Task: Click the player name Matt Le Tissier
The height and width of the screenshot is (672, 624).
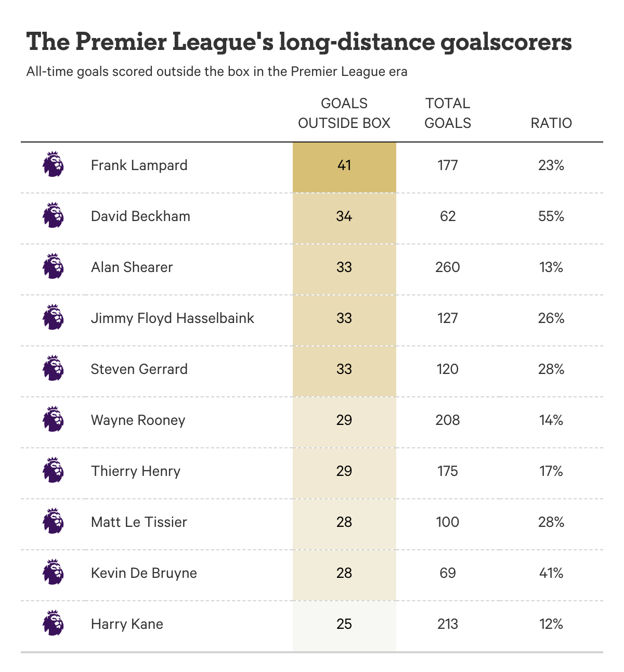Action: click(x=139, y=522)
